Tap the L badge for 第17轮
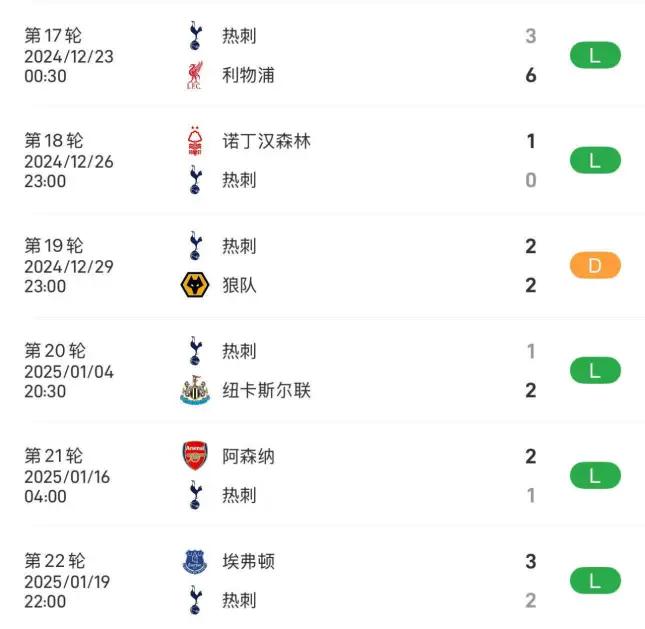The image size is (645, 629). pyautogui.click(x=595, y=56)
